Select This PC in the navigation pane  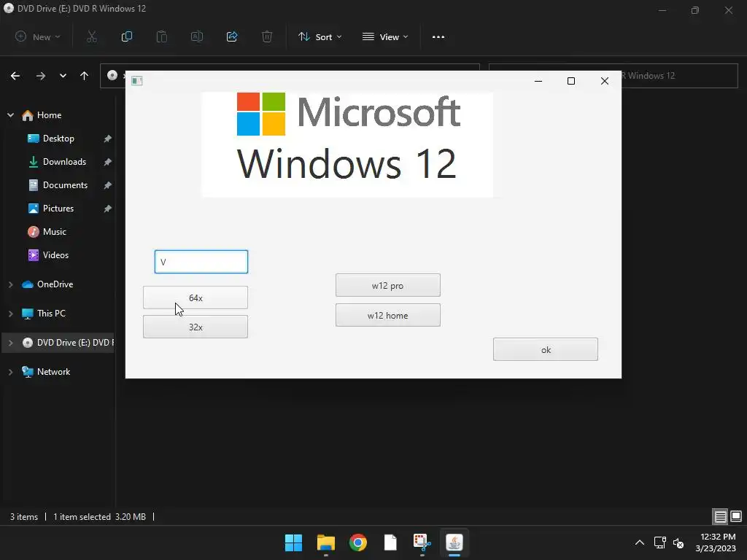click(51, 314)
